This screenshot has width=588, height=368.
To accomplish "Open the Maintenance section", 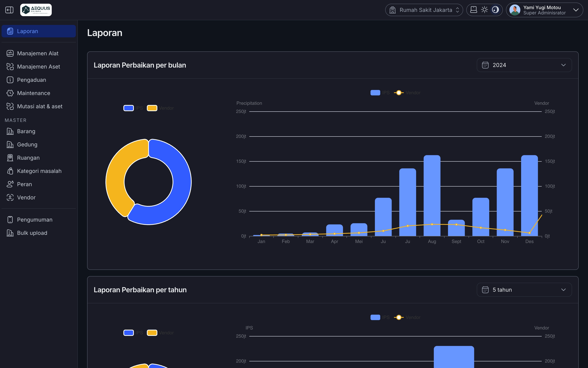I will (39, 93).
